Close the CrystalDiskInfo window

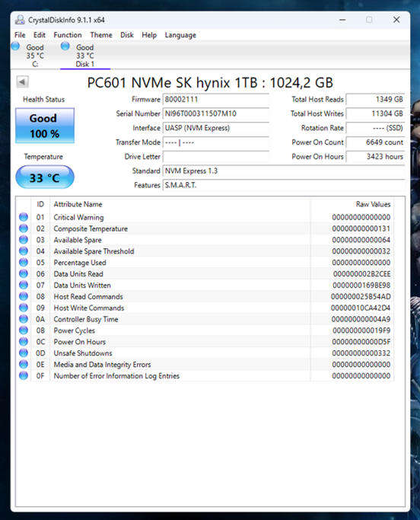396,20
